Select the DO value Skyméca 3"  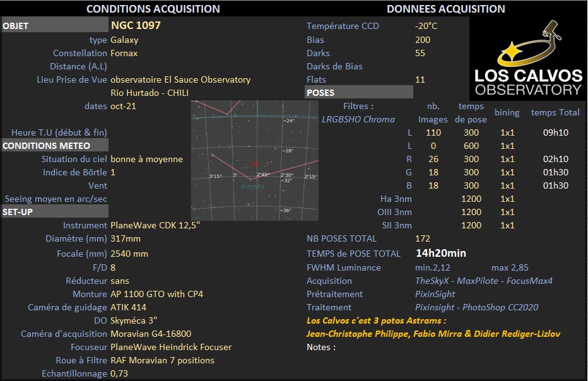(x=134, y=320)
